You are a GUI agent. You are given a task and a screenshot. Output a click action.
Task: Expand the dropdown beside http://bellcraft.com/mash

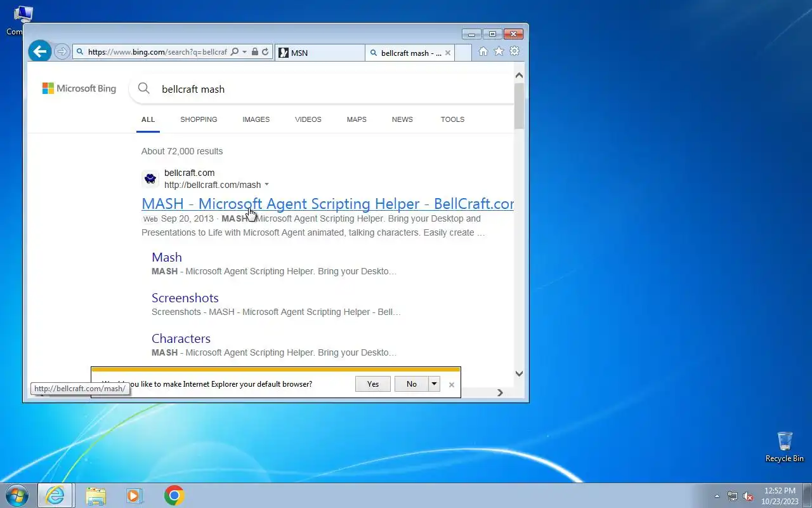click(266, 185)
